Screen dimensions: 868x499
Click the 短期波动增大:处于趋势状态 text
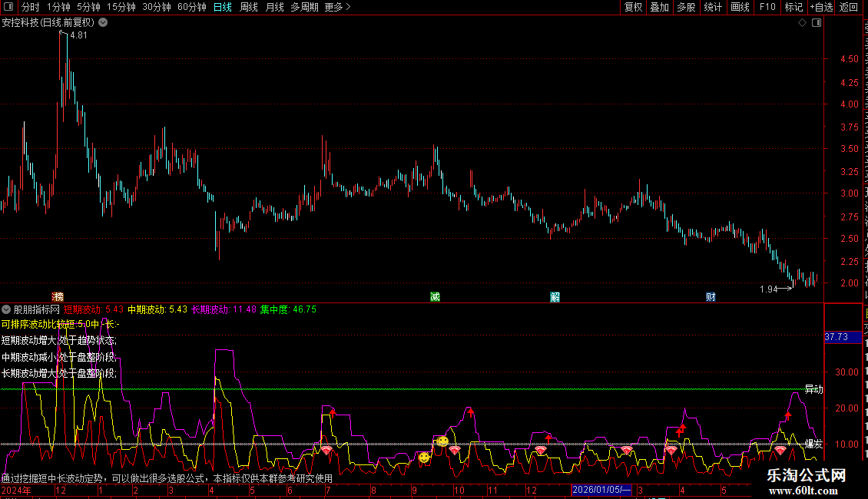pyautogui.click(x=59, y=340)
